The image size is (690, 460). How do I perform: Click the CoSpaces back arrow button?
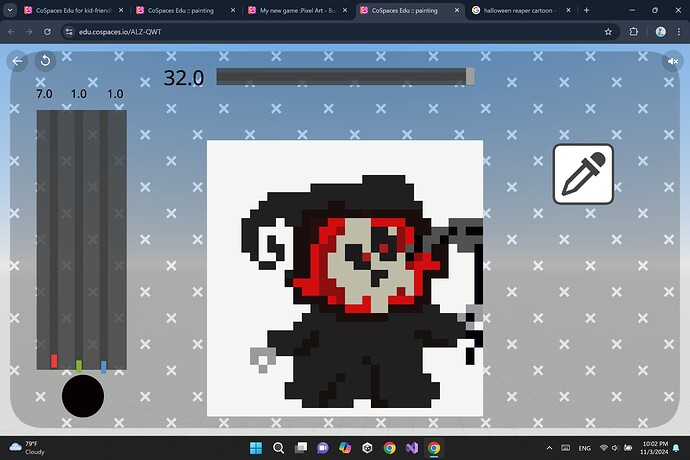(x=18, y=61)
